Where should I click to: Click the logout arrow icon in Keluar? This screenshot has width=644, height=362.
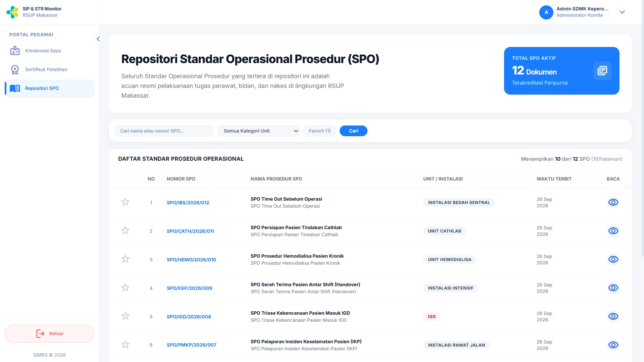40,333
